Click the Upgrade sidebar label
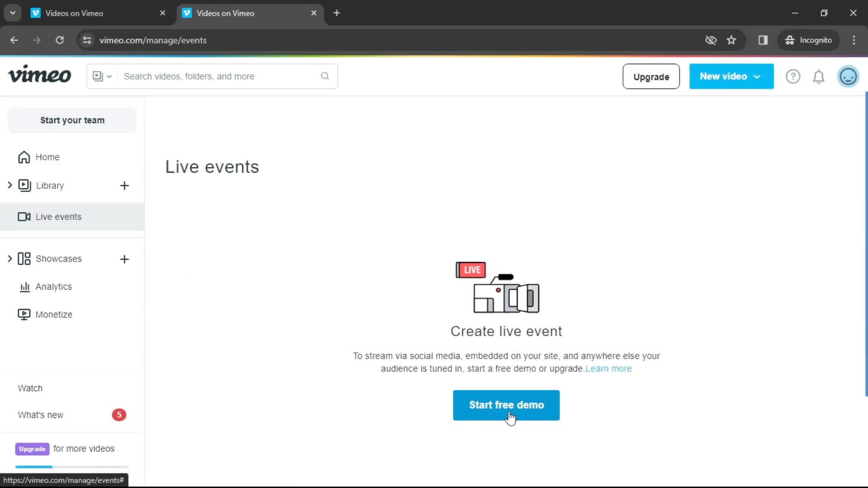This screenshot has width=868, height=488. (32, 449)
